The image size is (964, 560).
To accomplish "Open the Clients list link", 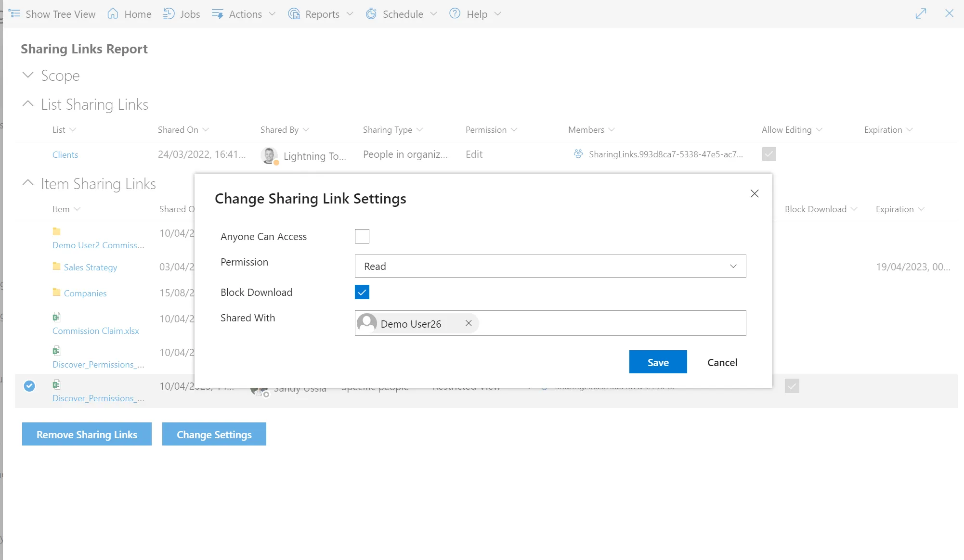I will click(65, 154).
